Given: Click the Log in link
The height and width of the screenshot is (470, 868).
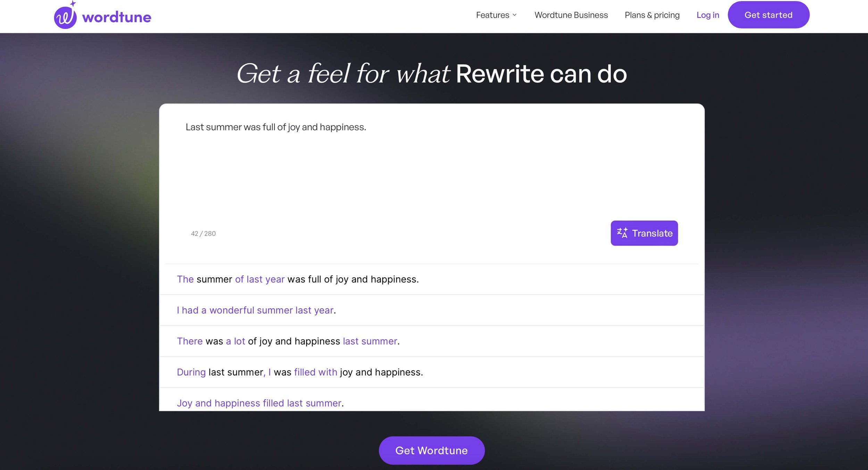Looking at the screenshot, I should tap(707, 15).
